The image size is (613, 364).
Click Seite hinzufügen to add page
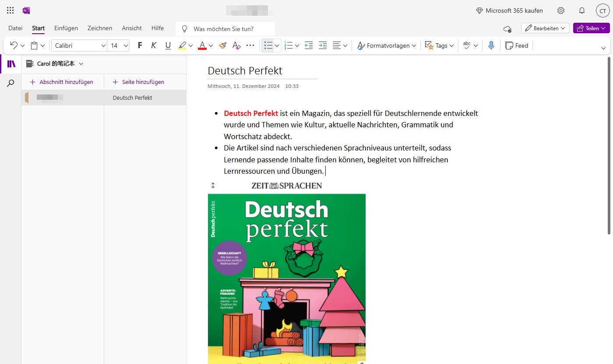point(138,82)
